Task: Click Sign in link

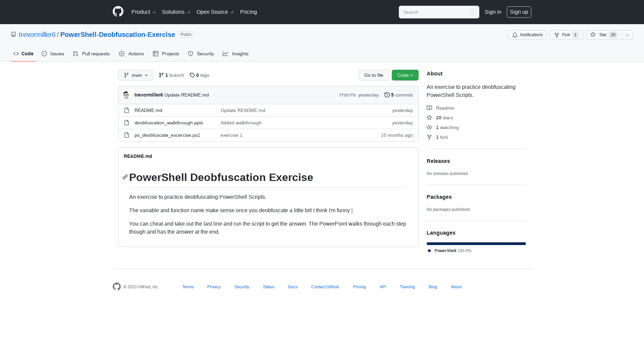Action: pyautogui.click(x=493, y=12)
